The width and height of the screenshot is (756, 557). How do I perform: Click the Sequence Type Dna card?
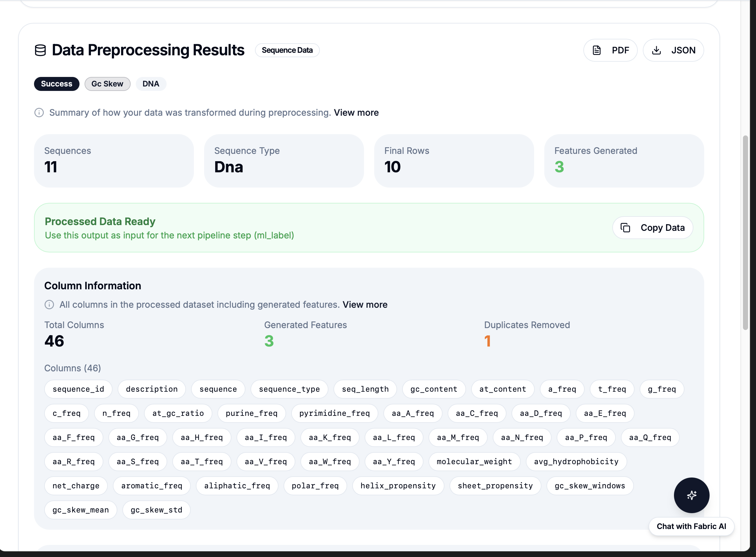click(284, 161)
